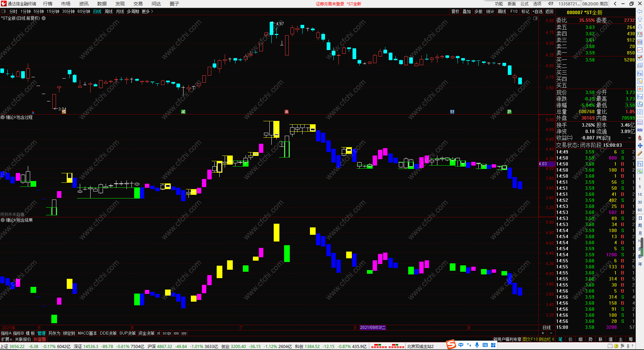
Task: Click the up arrow icon in right sidebar
Action: coord(640,19)
